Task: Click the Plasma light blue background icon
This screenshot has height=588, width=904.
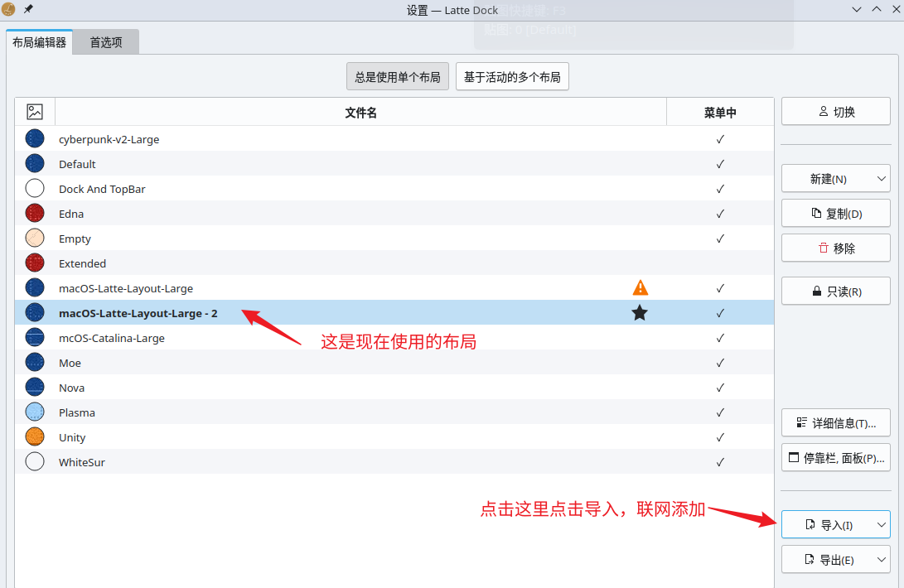Action: pyautogui.click(x=35, y=412)
